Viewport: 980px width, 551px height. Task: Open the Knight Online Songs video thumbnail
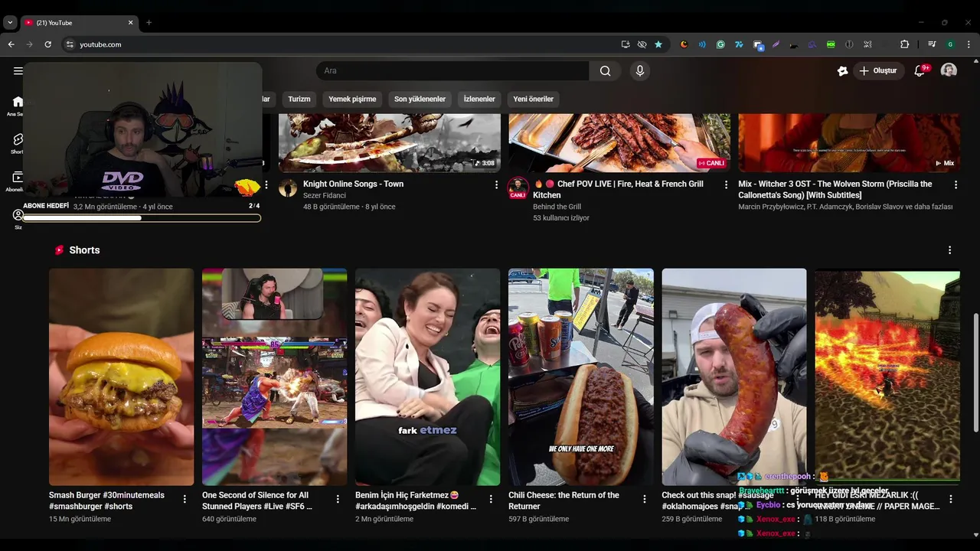coord(390,143)
